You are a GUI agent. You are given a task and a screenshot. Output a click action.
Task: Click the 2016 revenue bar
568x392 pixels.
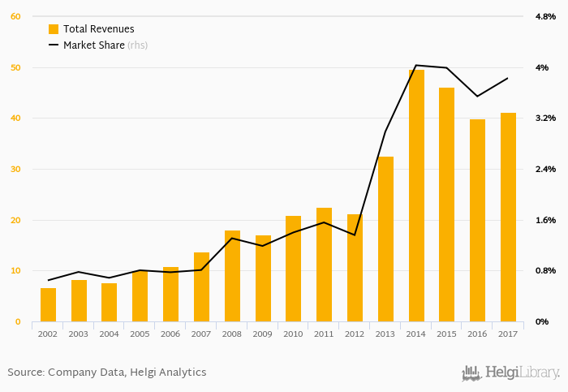tap(477, 221)
